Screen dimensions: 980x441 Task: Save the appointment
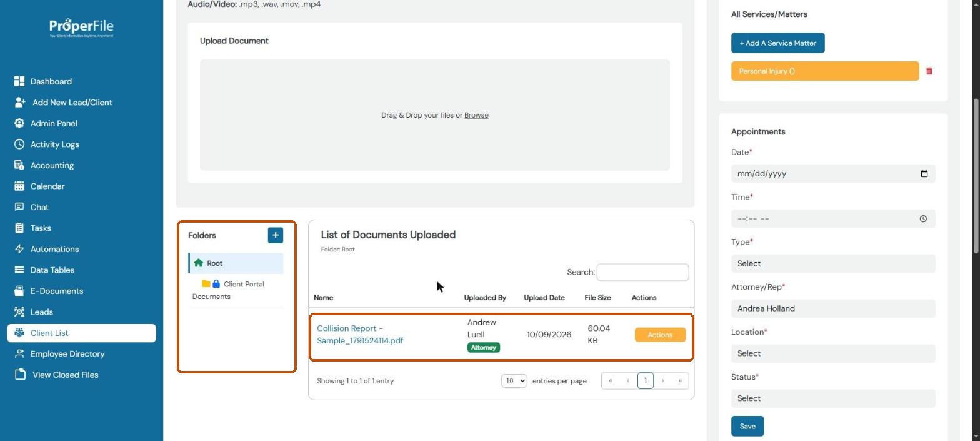[x=747, y=426]
